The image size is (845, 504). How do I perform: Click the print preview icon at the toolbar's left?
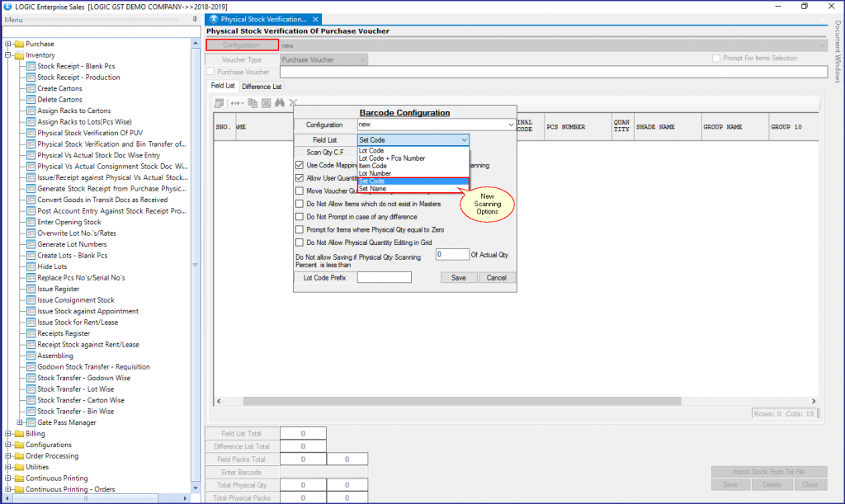pyautogui.click(x=219, y=102)
